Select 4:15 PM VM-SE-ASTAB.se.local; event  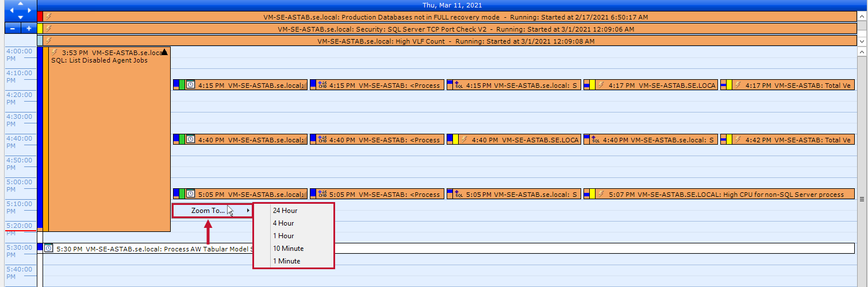click(x=240, y=85)
